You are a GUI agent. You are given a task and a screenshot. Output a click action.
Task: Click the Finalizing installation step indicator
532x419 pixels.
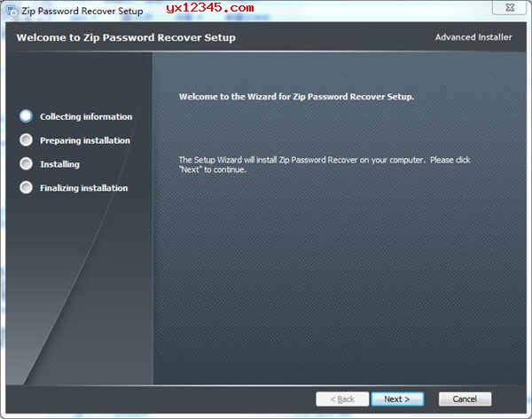26,187
